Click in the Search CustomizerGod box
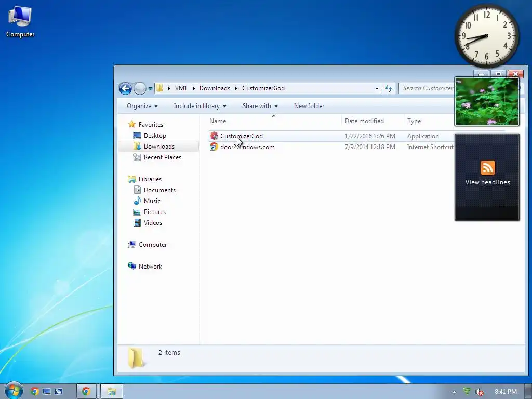Image resolution: width=532 pixels, height=399 pixels. pos(427,88)
